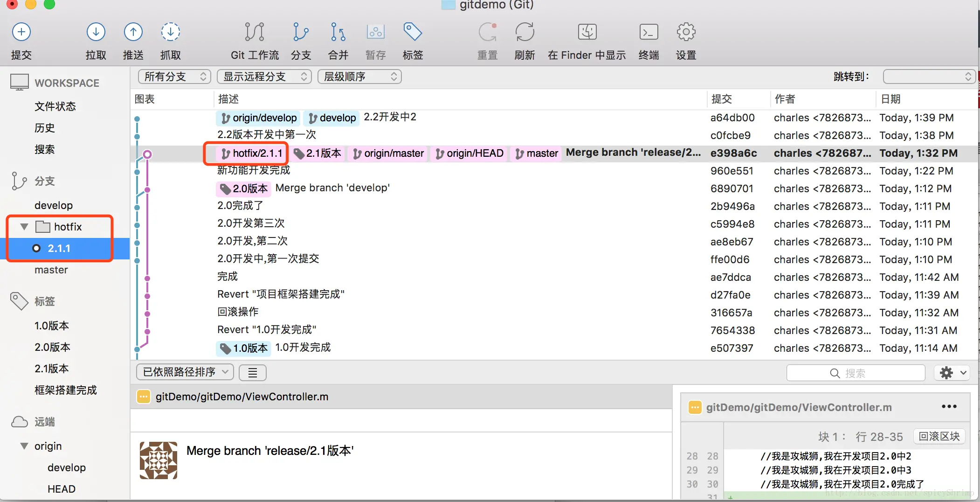Select 历史 in the workspace sidebar
This screenshot has height=502, width=980.
pyautogui.click(x=45, y=128)
